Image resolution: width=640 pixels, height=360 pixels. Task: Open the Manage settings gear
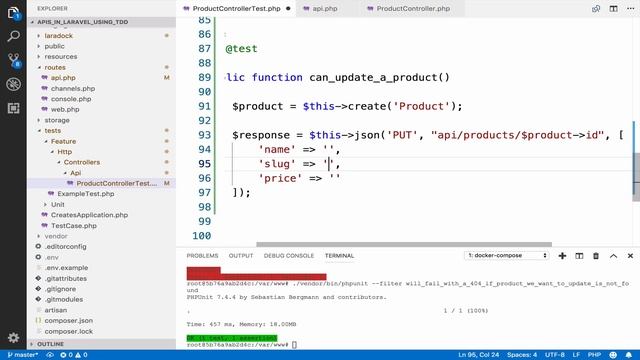point(13,338)
